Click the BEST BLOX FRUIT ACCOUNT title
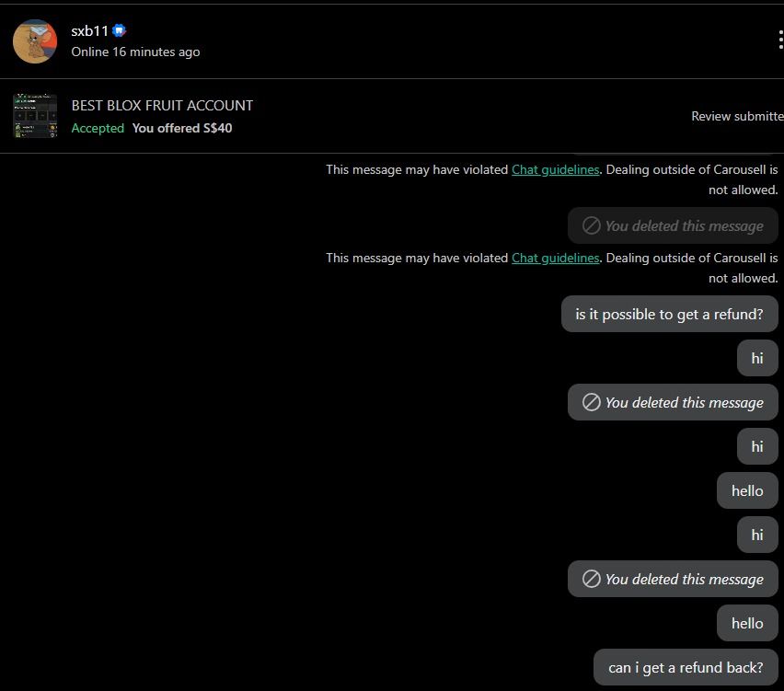This screenshot has height=691, width=784. (x=162, y=106)
